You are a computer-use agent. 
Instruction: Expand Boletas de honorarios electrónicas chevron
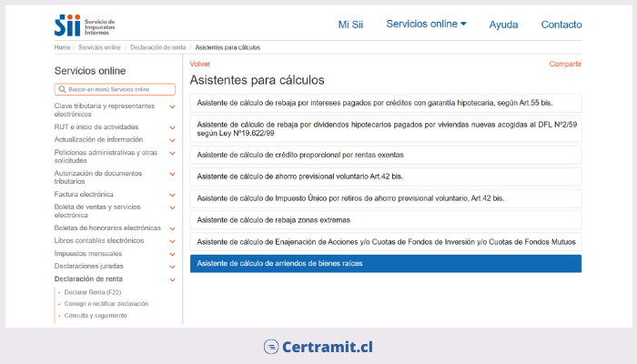tap(172, 228)
